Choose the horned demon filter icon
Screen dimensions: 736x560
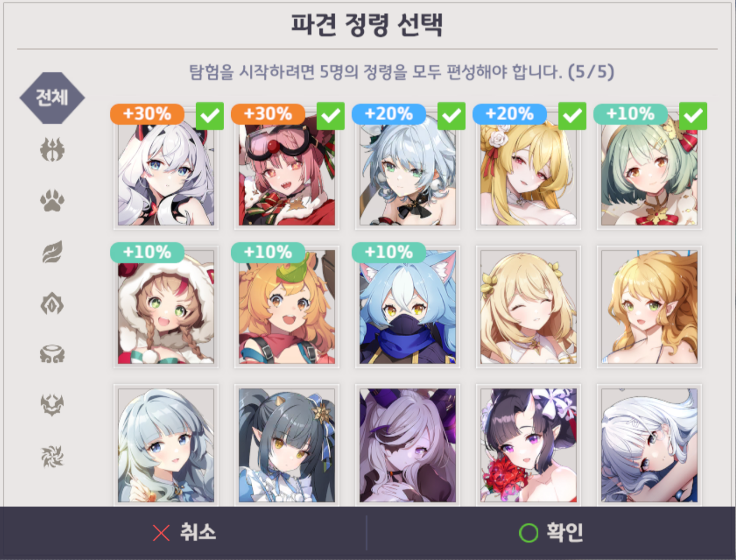52,405
